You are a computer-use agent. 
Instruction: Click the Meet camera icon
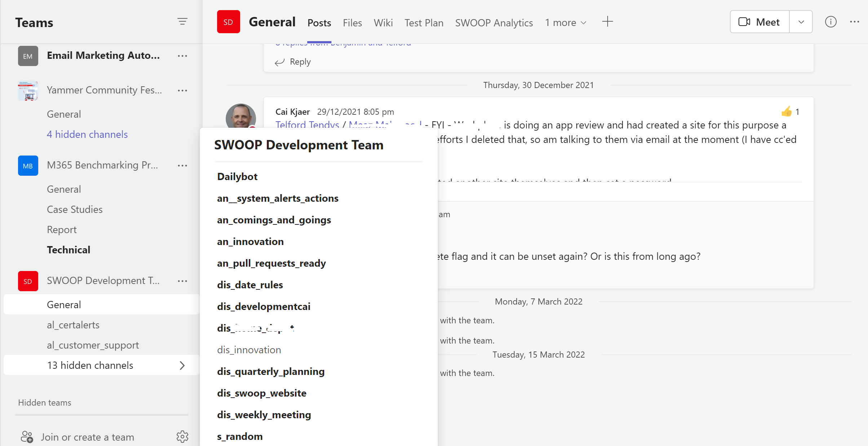[744, 22]
